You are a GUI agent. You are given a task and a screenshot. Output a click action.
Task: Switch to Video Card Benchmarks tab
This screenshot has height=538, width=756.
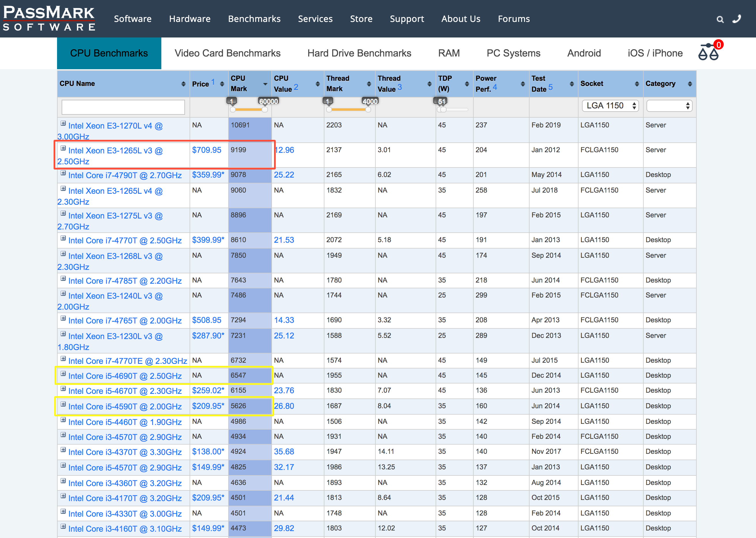[227, 53]
